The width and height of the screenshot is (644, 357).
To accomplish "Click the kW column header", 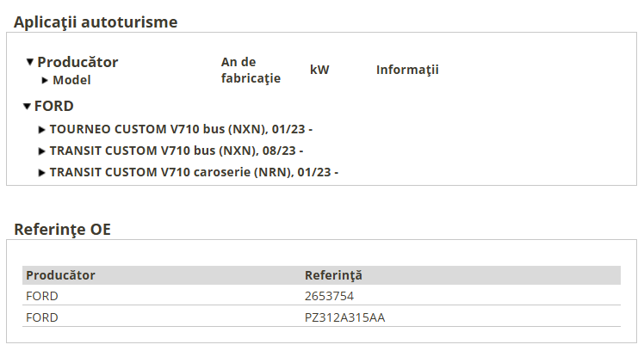I will tap(319, 70).
